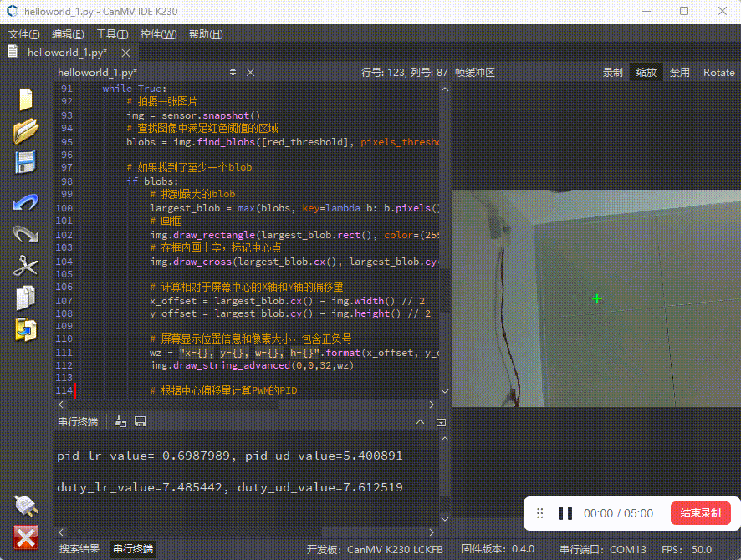Toggle the 禁用 disable option
Screen dimensions: 741x560
[x=680, y=72]
